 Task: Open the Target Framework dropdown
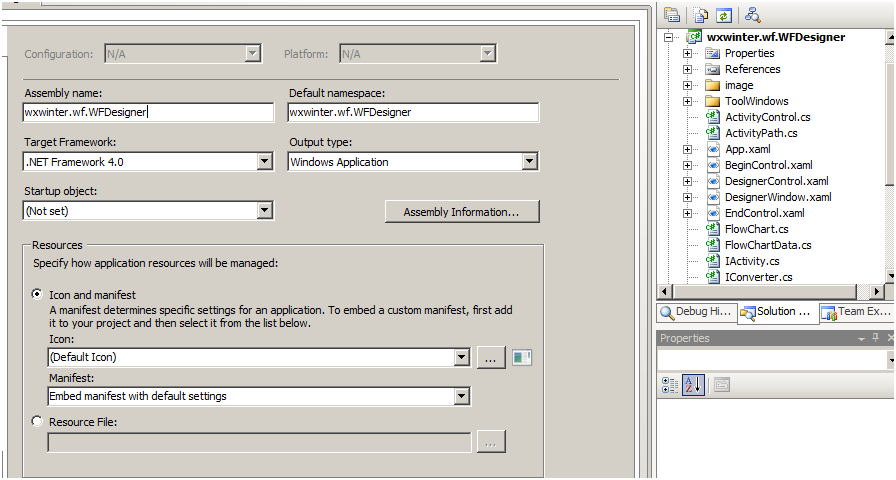pos(265,162)
